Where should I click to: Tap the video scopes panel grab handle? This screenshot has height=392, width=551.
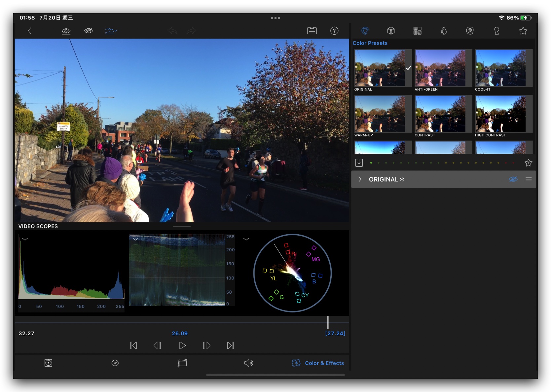182,226
